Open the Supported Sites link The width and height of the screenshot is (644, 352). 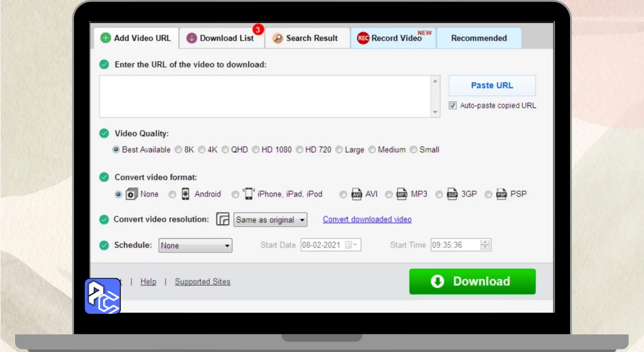pyautogui.click(x=203, y=282)
